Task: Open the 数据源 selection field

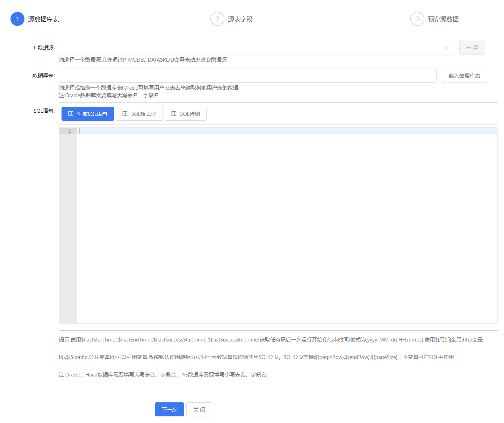Action: tap(252, 48)
